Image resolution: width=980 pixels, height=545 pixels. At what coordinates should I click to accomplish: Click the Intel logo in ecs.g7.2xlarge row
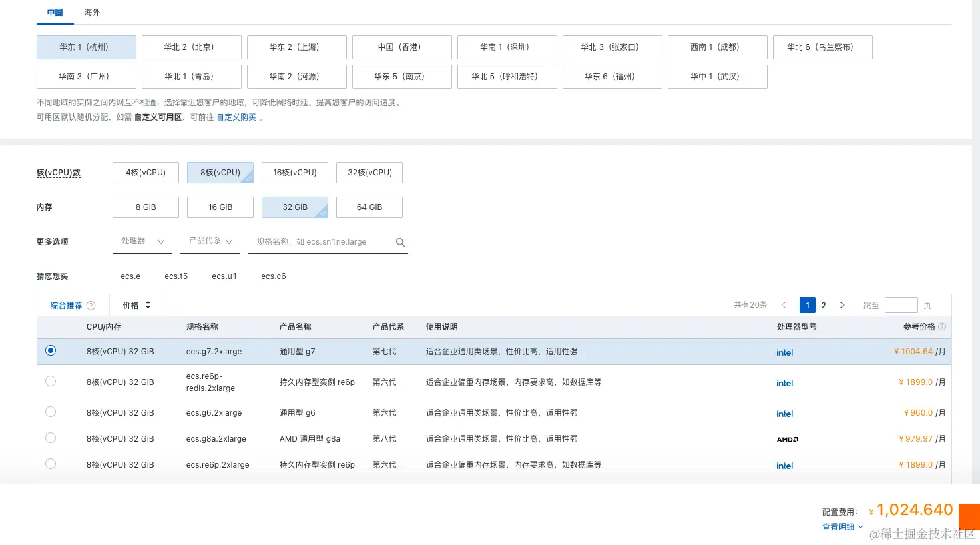(x=785, y=352)
